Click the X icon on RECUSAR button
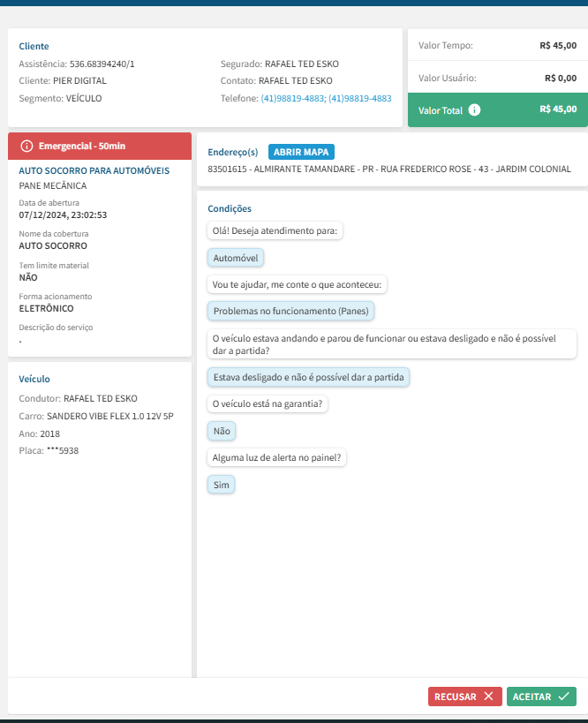588x723 pixels. [x=488, y=697]
